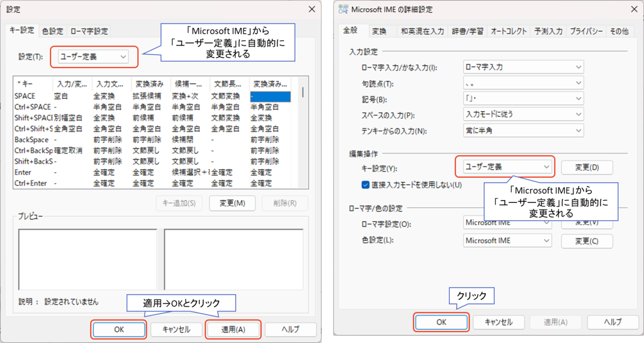
Task: Click the 候補閉 cell
Action: pyautogui.click(x=182, y=139)
